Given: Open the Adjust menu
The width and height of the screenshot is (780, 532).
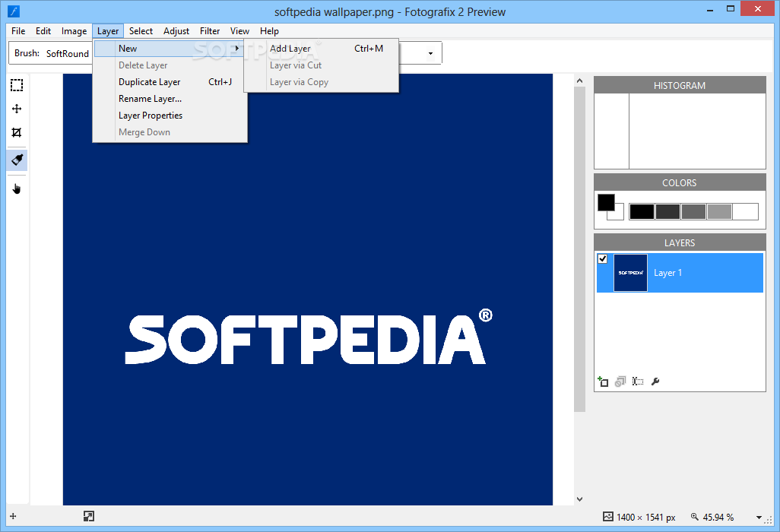Looking at the screenshot, I should click(176, 31).
